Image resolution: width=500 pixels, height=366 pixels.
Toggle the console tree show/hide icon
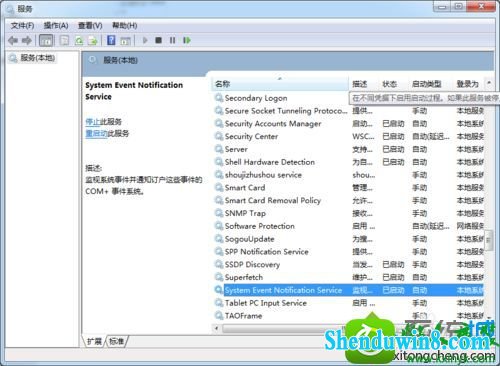coord(46,41)
